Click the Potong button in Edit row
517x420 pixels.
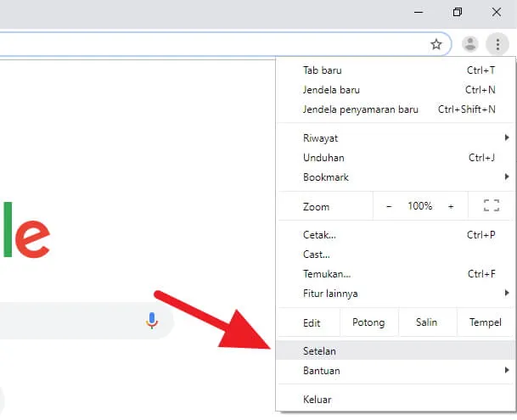coord(368,322)
